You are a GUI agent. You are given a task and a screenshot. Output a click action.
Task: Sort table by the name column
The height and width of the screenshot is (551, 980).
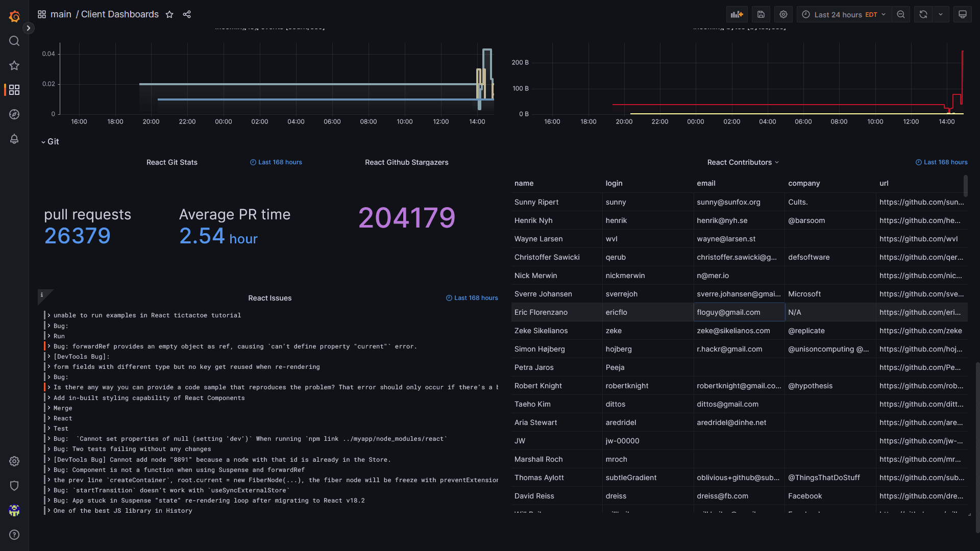click(x=524, y=183)
